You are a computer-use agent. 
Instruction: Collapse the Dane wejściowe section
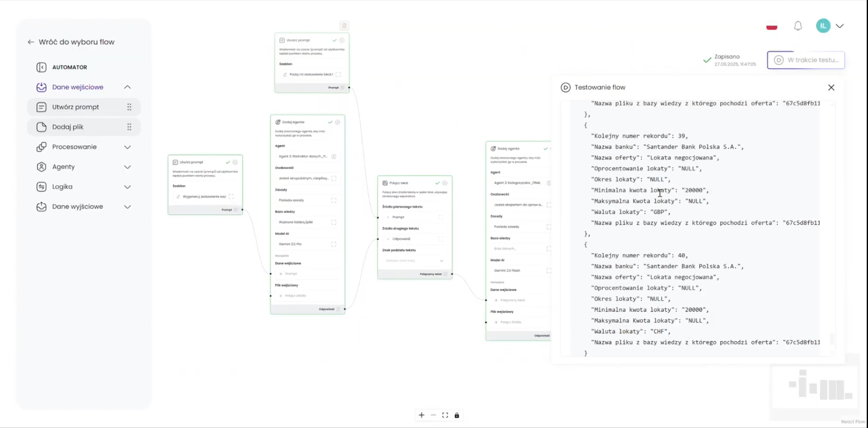click(128, 87)
